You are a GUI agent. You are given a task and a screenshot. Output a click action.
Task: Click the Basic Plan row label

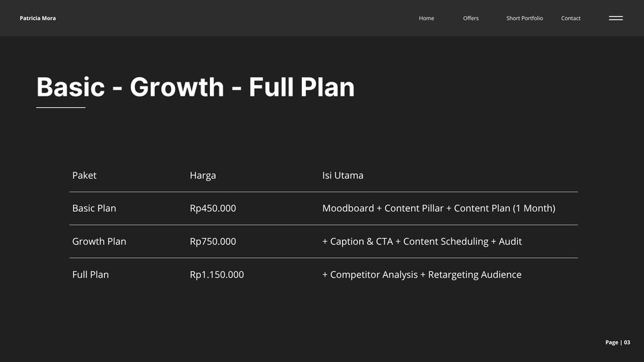[94, 208]
